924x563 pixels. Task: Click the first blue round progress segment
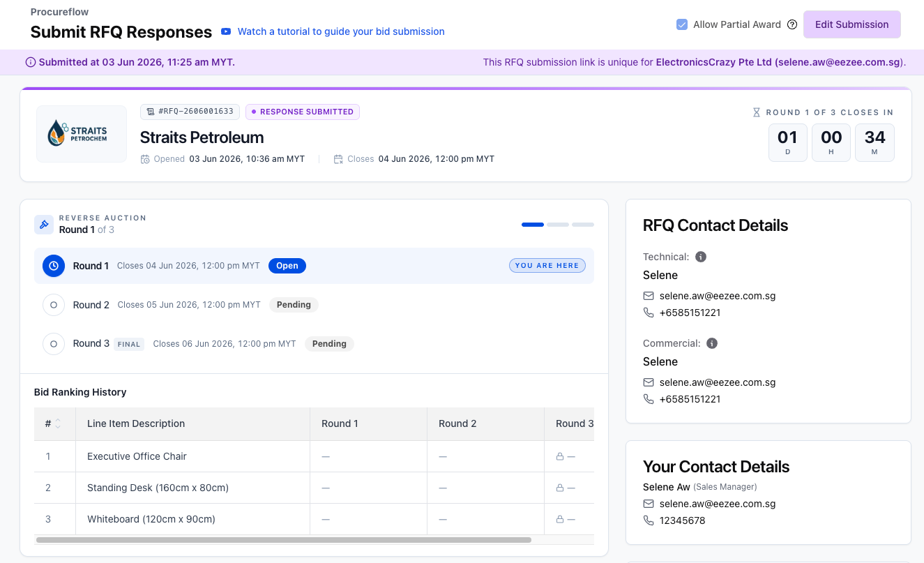coord(533,225)
